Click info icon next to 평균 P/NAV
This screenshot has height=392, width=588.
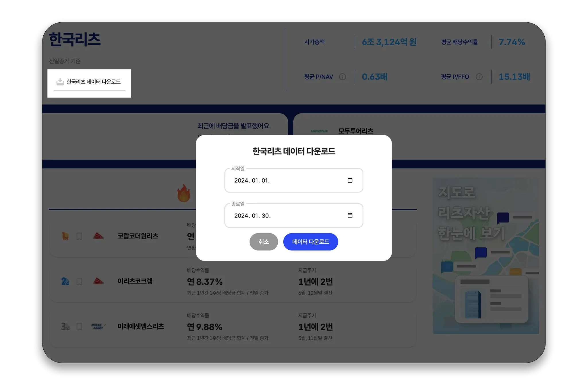click(342, 77)
